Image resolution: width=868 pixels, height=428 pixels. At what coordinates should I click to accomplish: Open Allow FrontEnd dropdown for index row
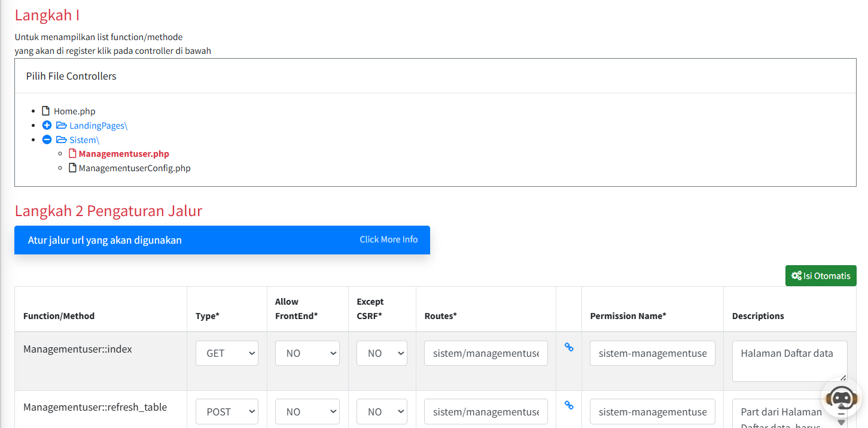click(x=307, y=353)
